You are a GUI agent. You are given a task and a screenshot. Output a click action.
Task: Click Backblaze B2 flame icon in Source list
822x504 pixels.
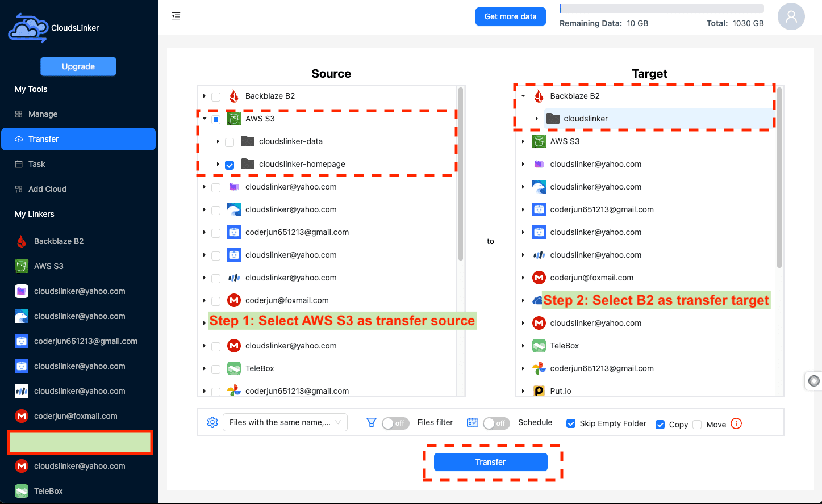point(234,96)
